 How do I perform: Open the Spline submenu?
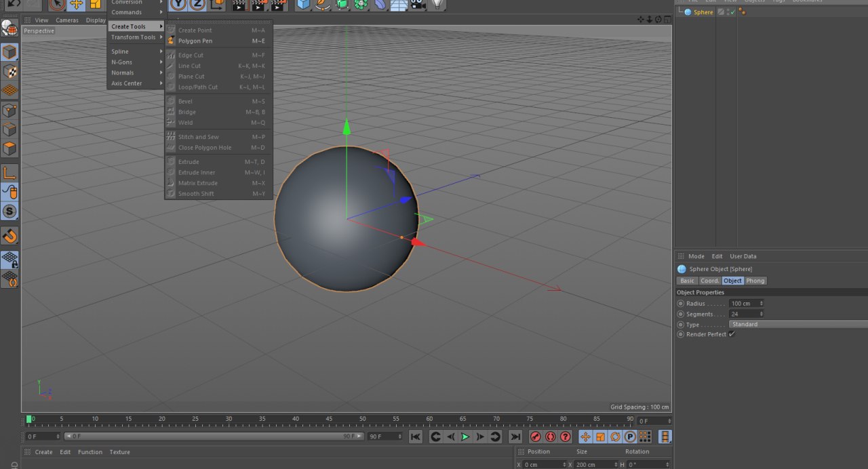tap(137, 52)
